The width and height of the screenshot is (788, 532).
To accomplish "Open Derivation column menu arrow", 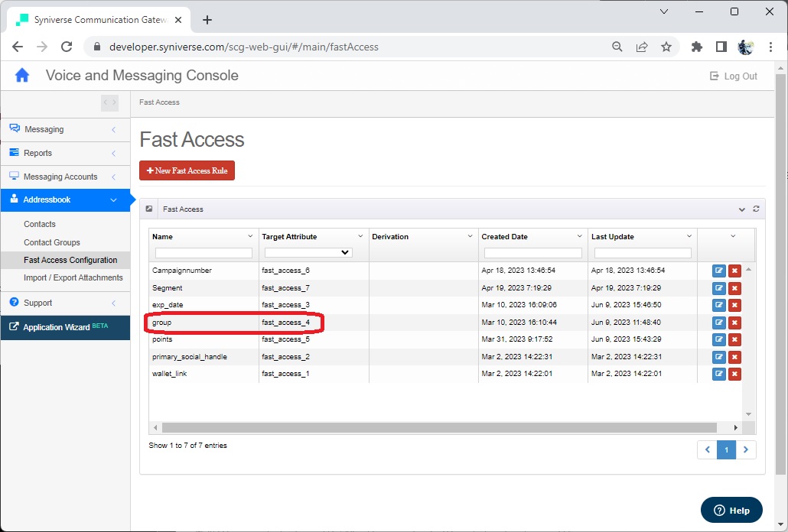I will pos(470,236).
